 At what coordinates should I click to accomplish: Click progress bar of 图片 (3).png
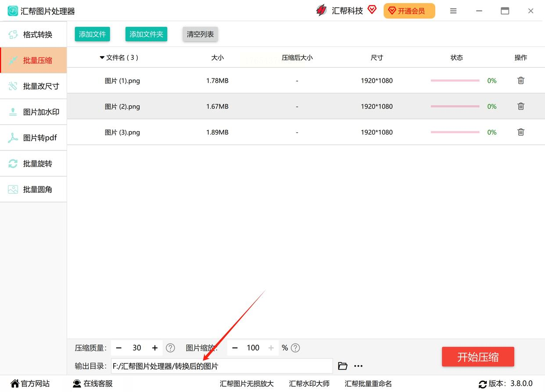[455, 132]
